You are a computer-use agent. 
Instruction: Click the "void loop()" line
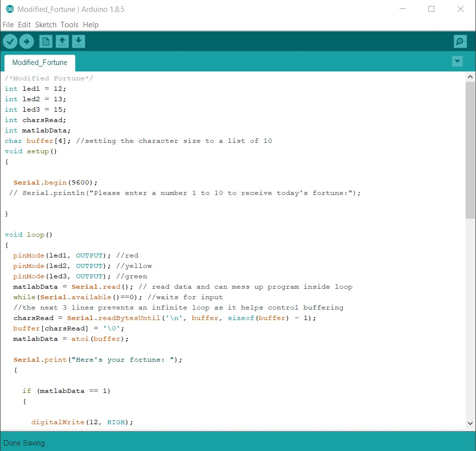pos(29,235)
